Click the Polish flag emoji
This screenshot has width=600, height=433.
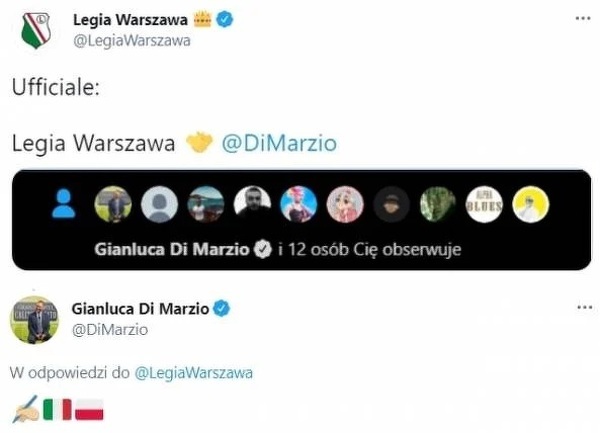coord(89,409)
